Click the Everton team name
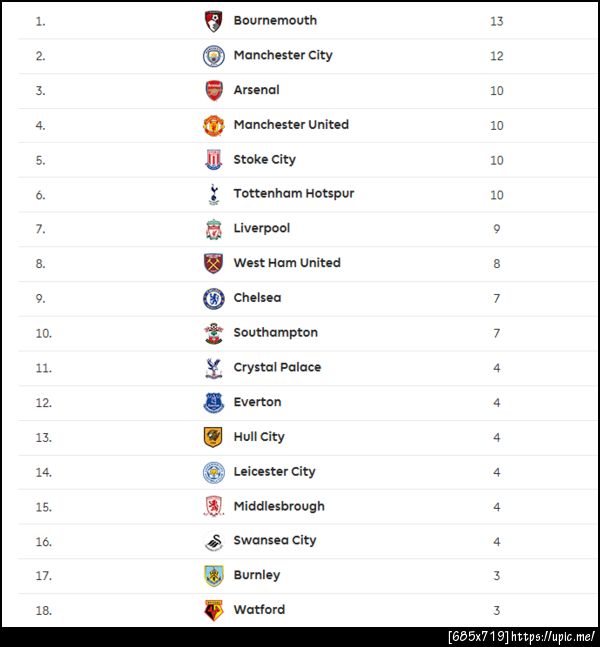The width and height of the screenshot is (600, 647). point(257,402)
